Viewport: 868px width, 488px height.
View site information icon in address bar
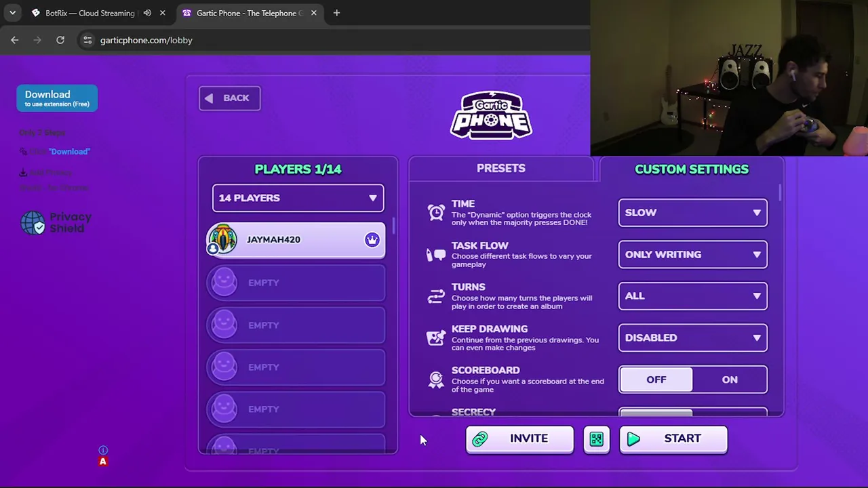point(87,40)
